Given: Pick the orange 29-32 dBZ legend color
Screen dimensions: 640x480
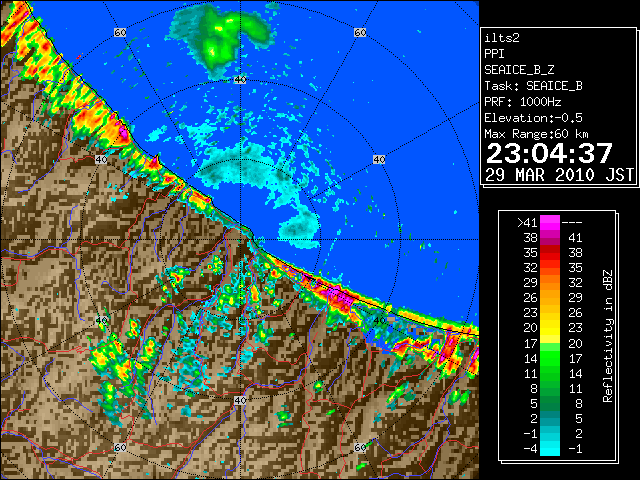Looking at the screenshot, I should tap(550, 283).
